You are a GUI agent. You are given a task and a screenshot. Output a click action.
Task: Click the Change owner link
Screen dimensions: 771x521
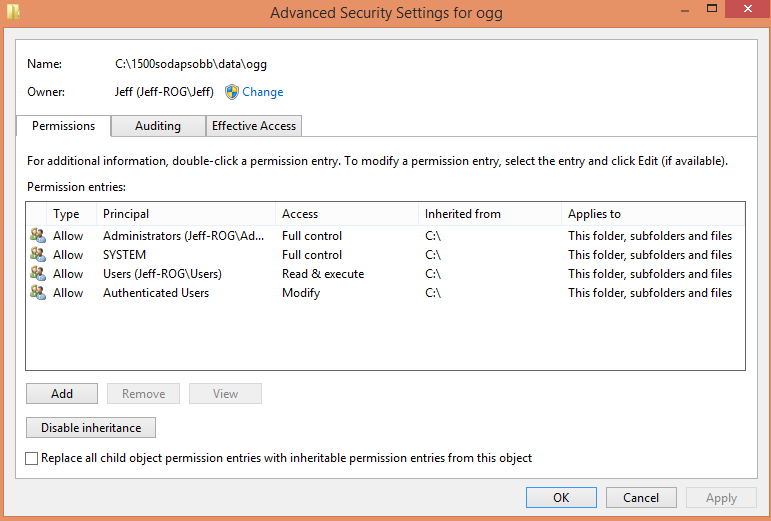pyautogui.click(x=263, y=92)
